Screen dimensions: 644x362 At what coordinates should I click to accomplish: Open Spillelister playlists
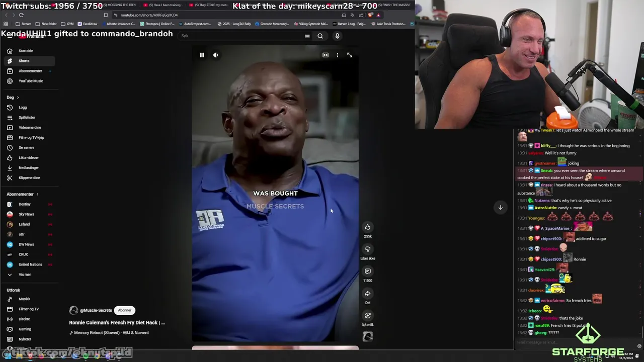click(30, 118)
